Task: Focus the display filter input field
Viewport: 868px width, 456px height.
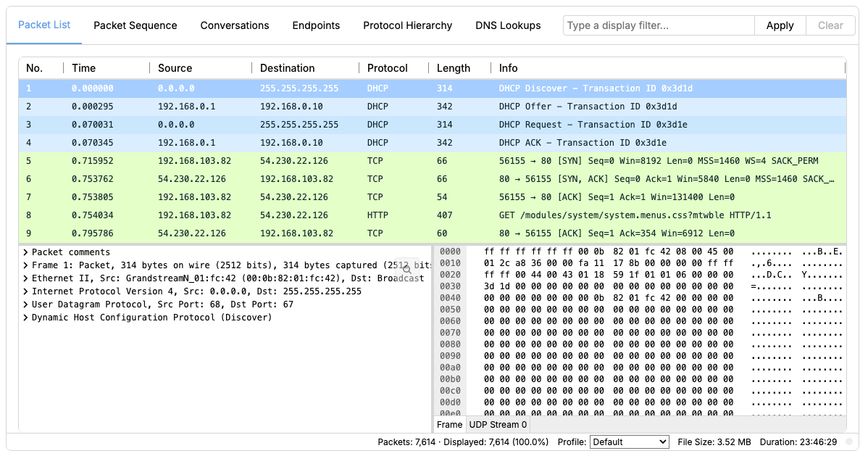Action: (658, 25)
